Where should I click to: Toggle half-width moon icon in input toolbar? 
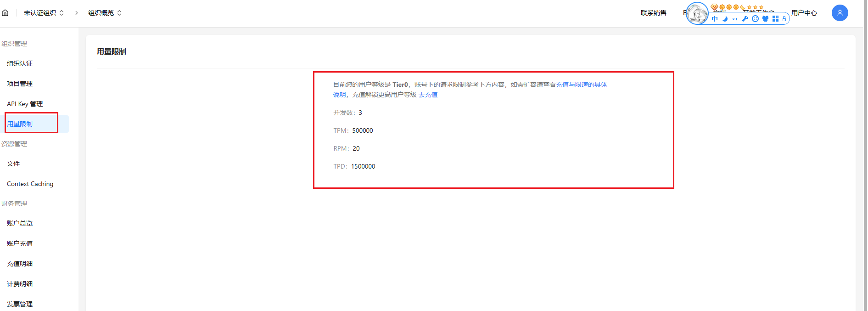click(725, 19)
